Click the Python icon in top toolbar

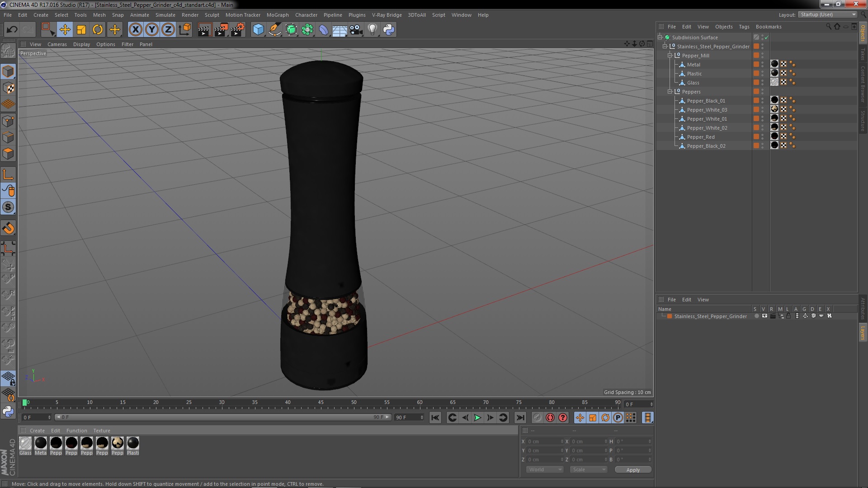coord(389,30)
